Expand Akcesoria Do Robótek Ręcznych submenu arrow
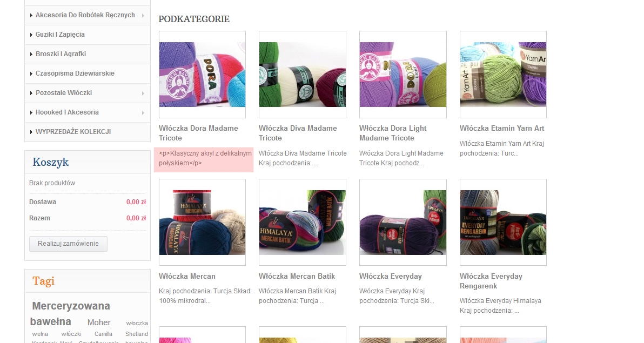 (143, 16)
